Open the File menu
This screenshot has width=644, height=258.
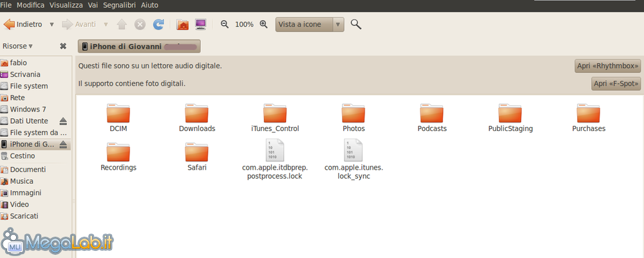click(x=6, y=5)
